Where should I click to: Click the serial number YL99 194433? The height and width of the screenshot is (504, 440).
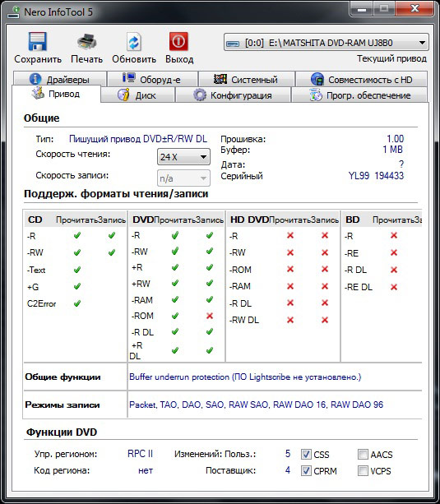tap(376, 176)
